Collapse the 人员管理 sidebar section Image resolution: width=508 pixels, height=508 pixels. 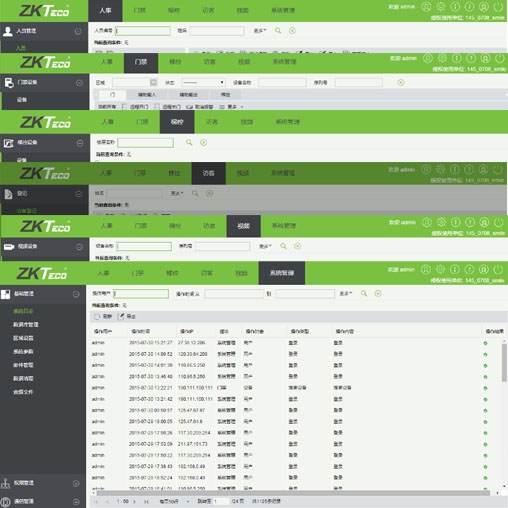78,31
